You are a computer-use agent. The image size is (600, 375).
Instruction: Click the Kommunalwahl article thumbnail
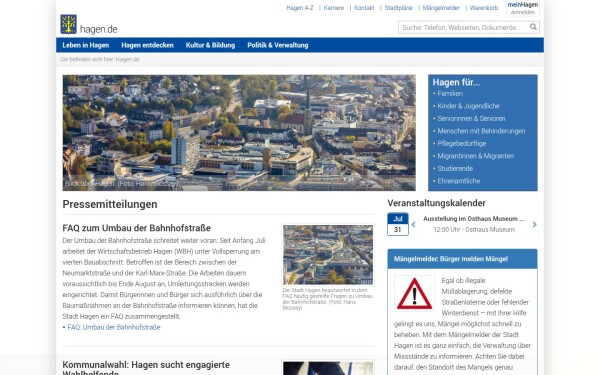[x=328, y=368]
